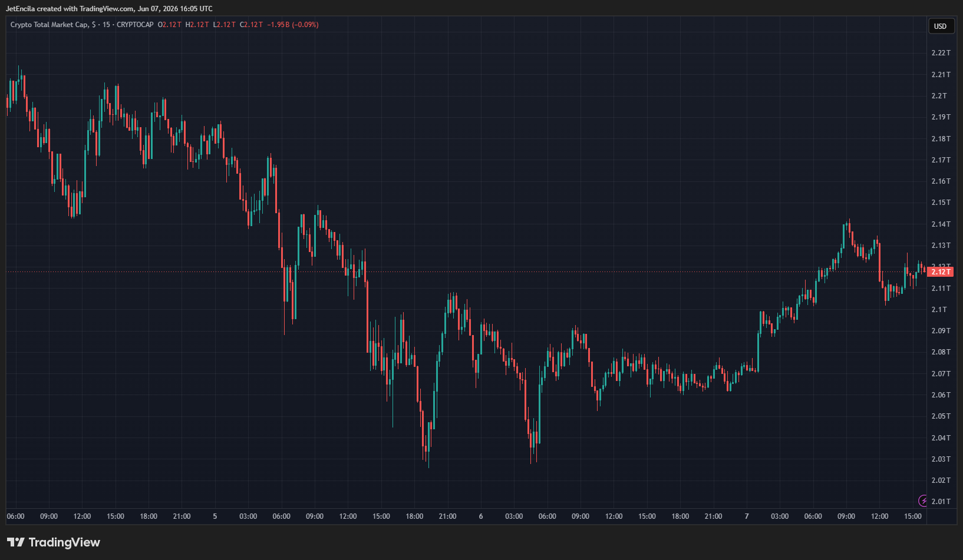Screen dimensions: 963x560
Task: Click the low value L2.12T
Action: point(224,25)
